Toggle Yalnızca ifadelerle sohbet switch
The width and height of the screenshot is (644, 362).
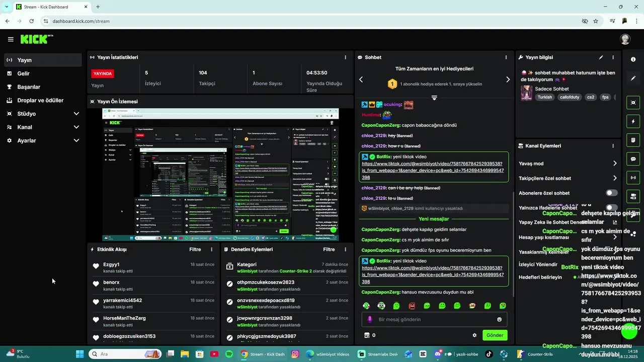tap(611, 208)
